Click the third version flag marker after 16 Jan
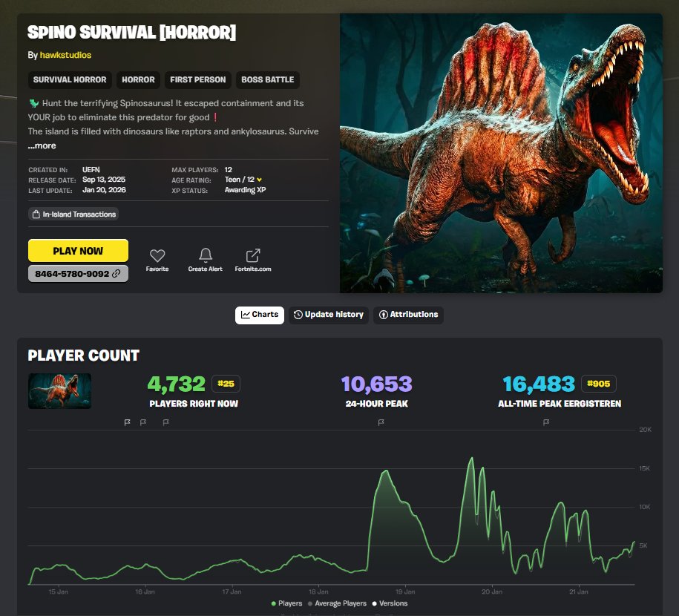 [x=165, y=422]
